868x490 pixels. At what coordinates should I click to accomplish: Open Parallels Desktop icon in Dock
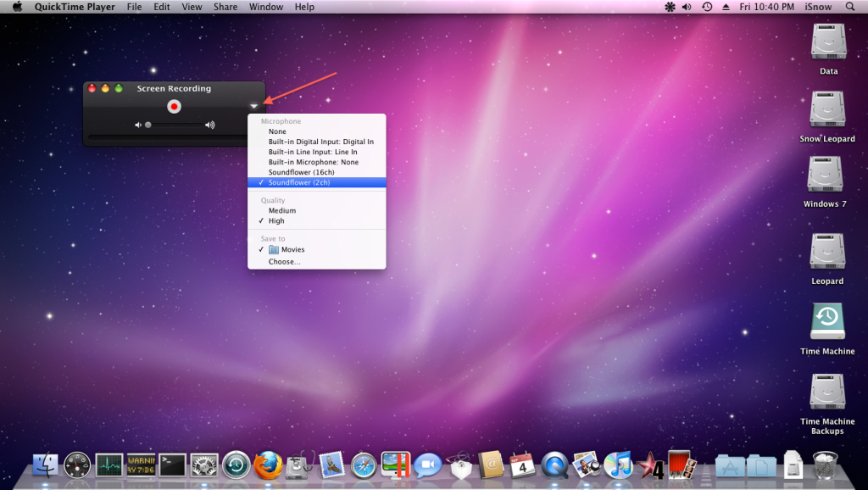[x=396, y=465]
